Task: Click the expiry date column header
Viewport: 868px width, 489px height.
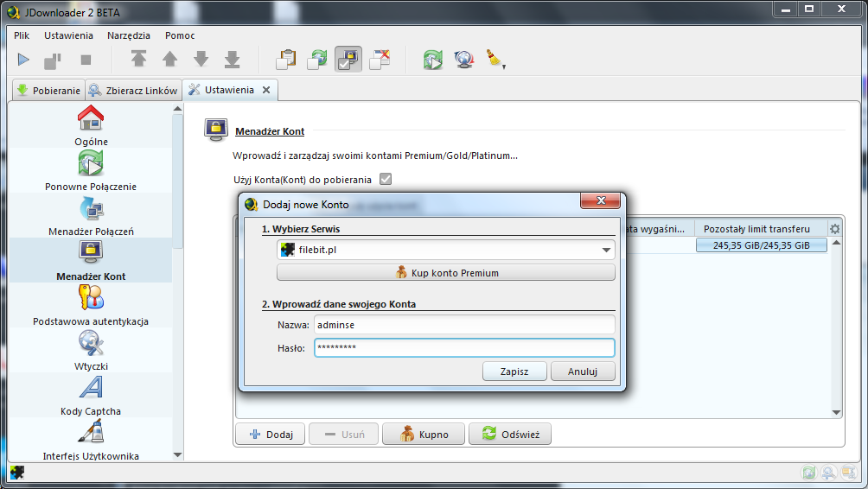Action: click(658, 228)
